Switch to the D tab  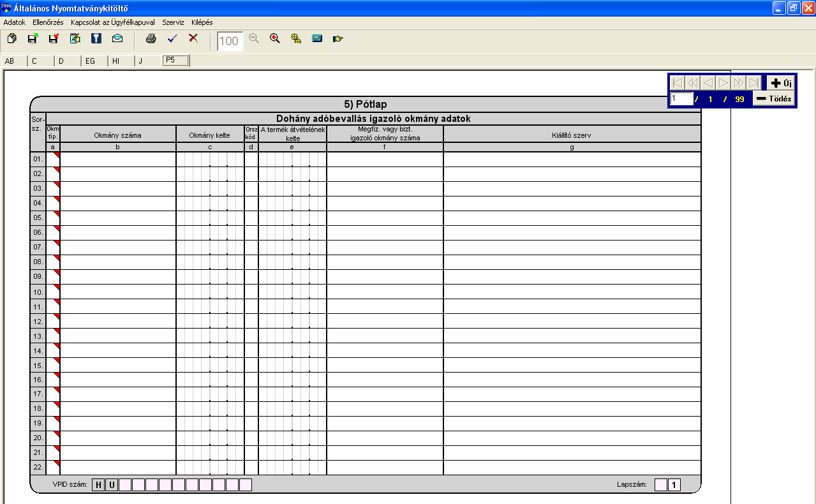point(68,61)
